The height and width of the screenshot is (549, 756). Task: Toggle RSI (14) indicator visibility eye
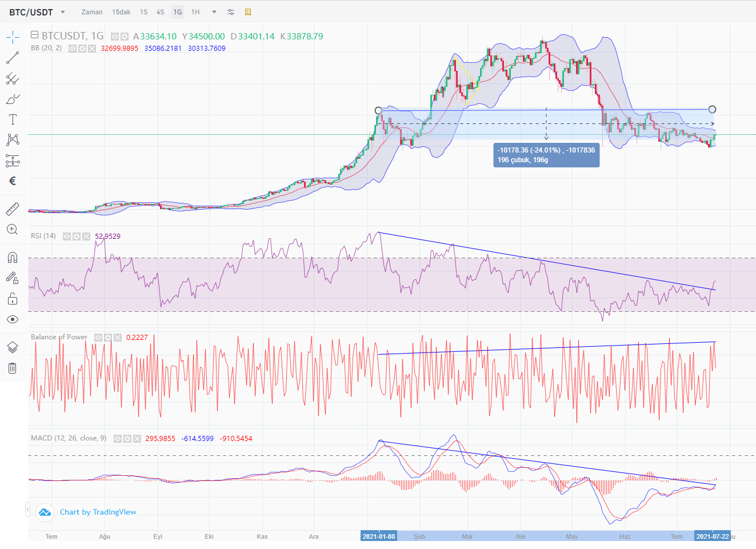pyautogui.click(x=67, y=237)
